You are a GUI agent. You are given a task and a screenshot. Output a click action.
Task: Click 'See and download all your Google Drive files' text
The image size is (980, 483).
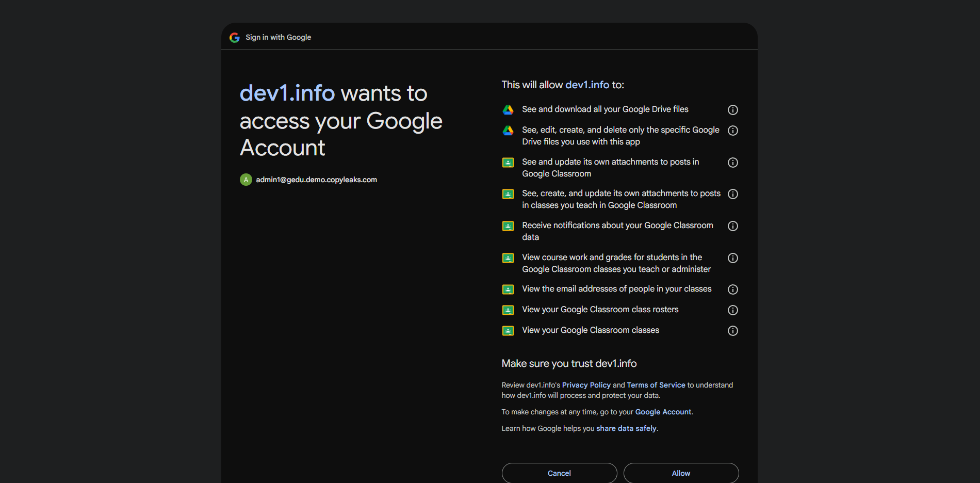click(605, 109)
